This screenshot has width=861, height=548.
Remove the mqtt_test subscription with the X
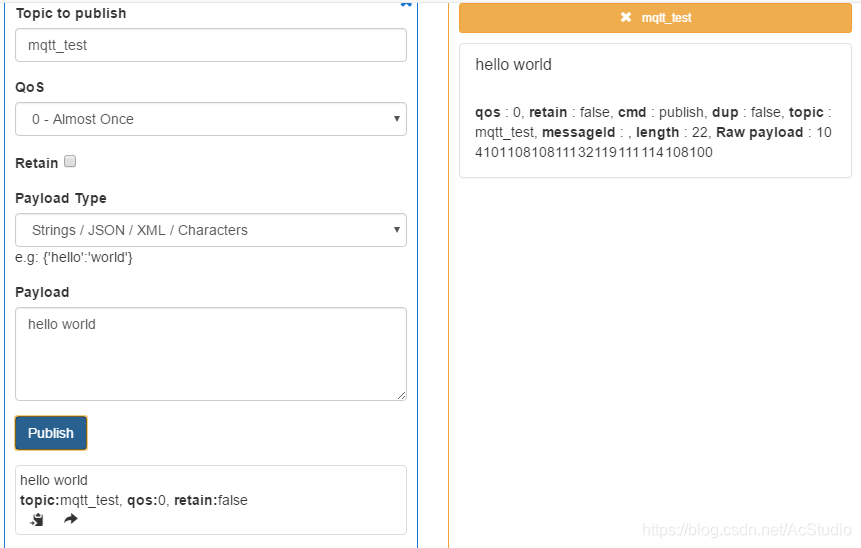625,18
